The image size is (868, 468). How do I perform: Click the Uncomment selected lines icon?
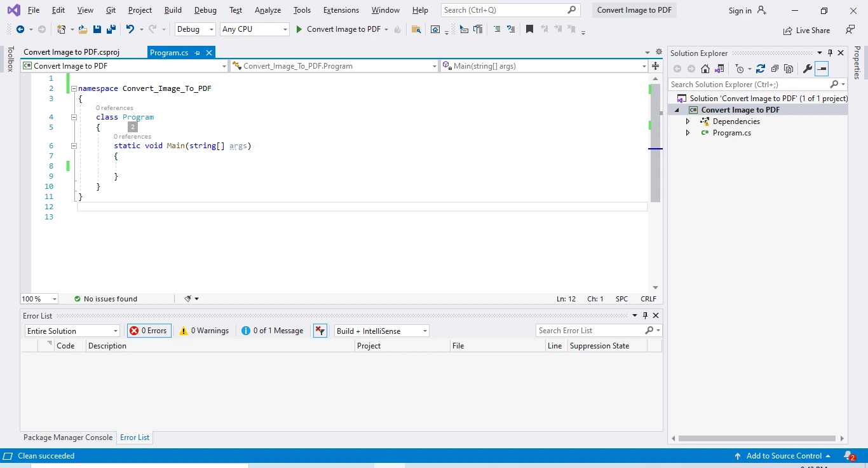coord(511,29)
